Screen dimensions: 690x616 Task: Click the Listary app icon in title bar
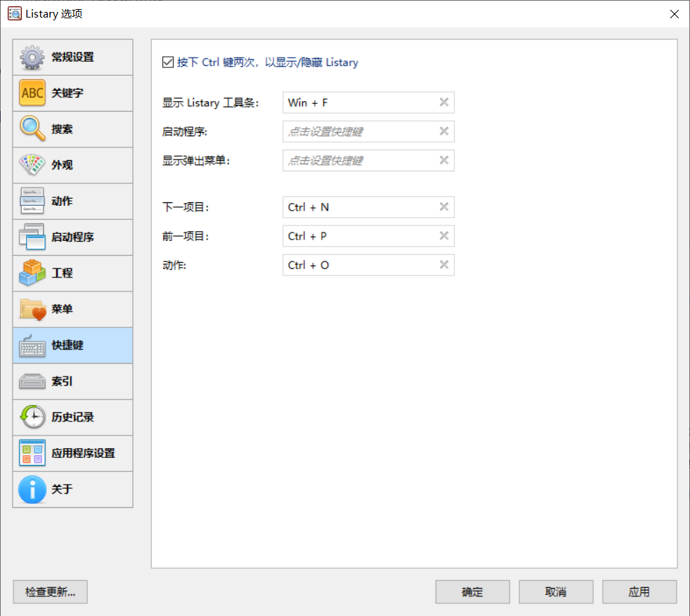point(15,13)
